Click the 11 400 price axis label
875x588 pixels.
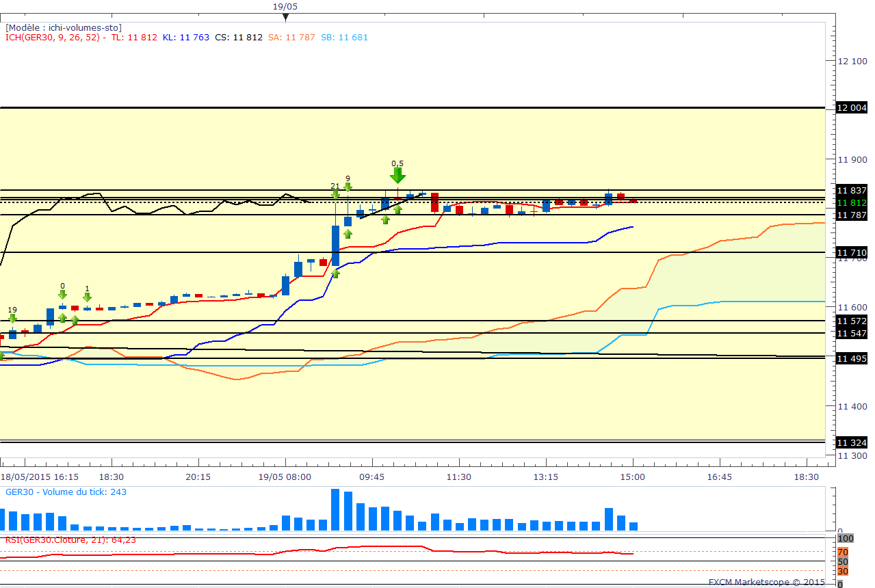[852, 406]
